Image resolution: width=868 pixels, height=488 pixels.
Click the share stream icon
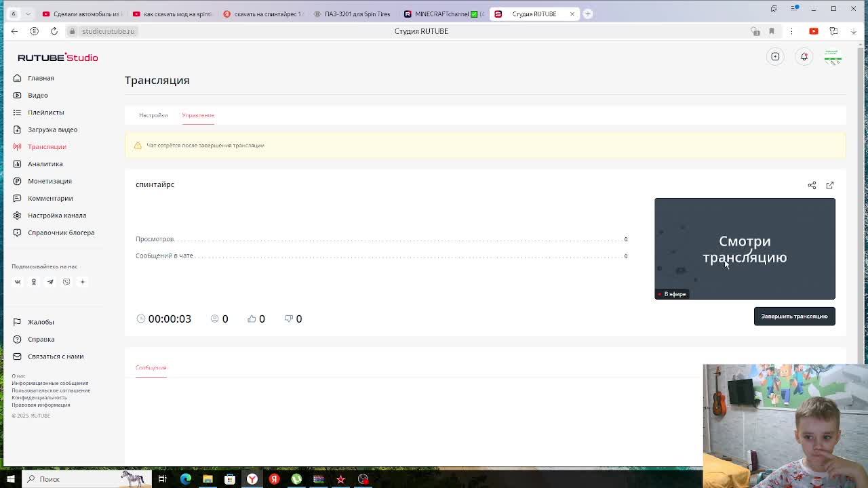812,185
